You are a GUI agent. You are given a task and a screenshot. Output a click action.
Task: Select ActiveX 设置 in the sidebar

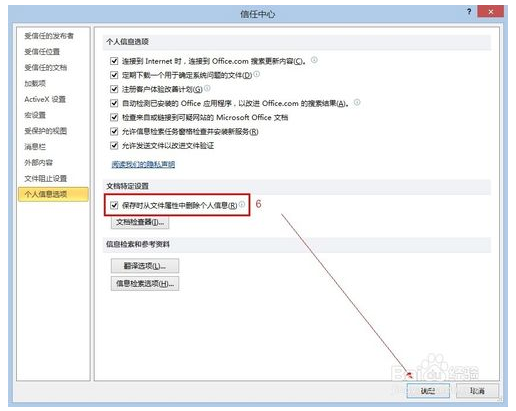[x=45, y=99]
